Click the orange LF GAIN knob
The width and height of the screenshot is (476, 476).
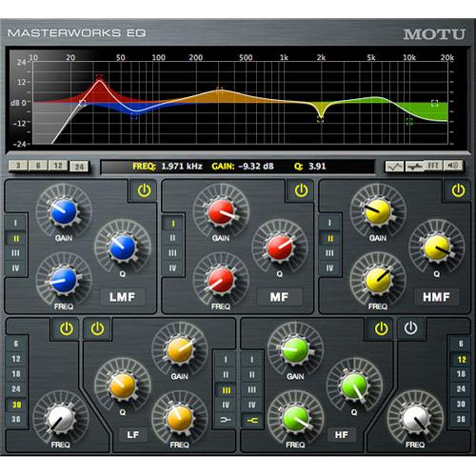[180, 350]
